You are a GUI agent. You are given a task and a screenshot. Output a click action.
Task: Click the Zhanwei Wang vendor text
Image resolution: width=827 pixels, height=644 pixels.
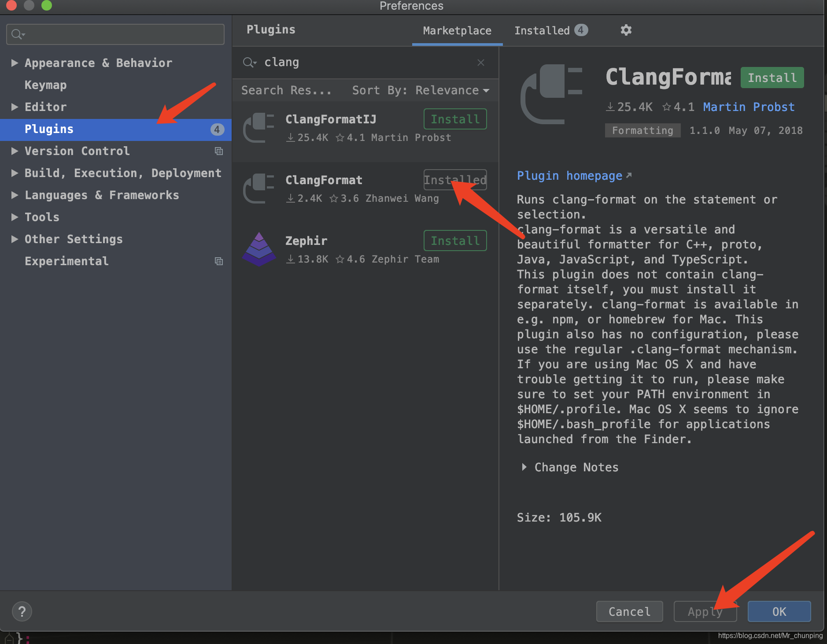point(402,198)
